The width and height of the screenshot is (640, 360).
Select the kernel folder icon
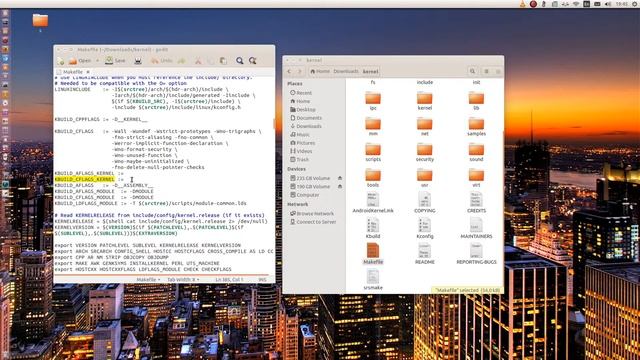[x=424, y=98]
